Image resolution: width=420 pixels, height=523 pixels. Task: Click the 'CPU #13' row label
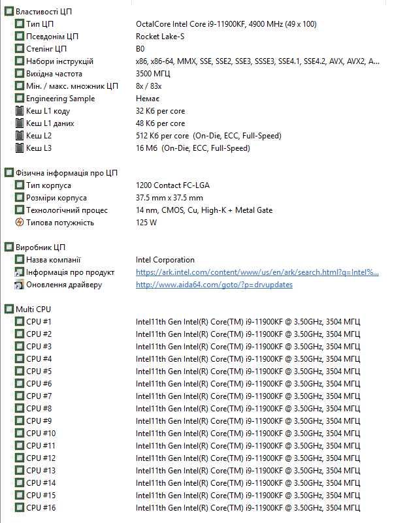pos(40,471)
